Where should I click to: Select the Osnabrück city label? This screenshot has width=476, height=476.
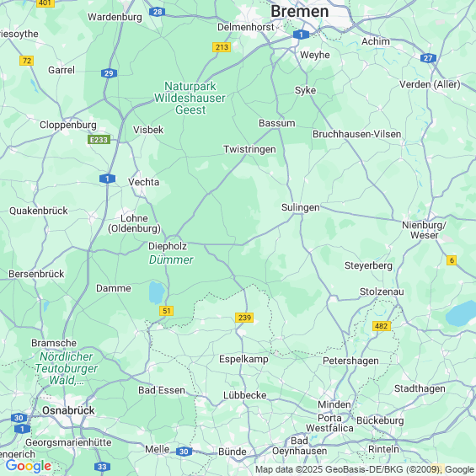tap(68, 410)
